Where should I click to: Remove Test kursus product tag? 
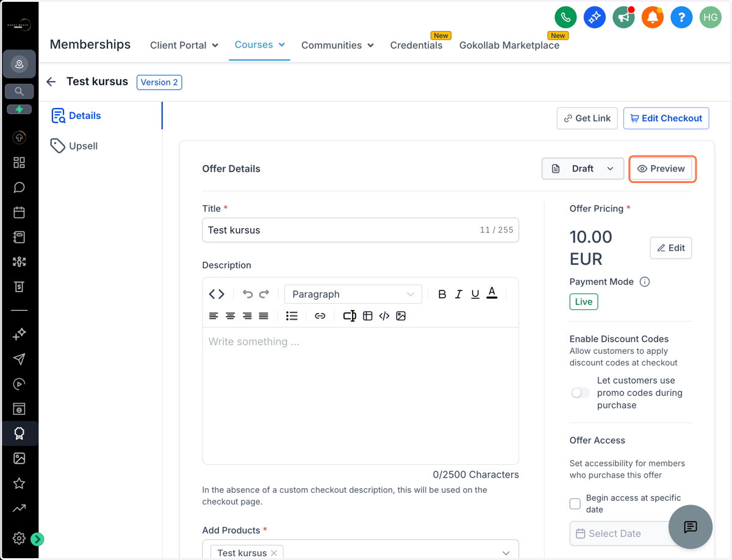click(274, 553)
